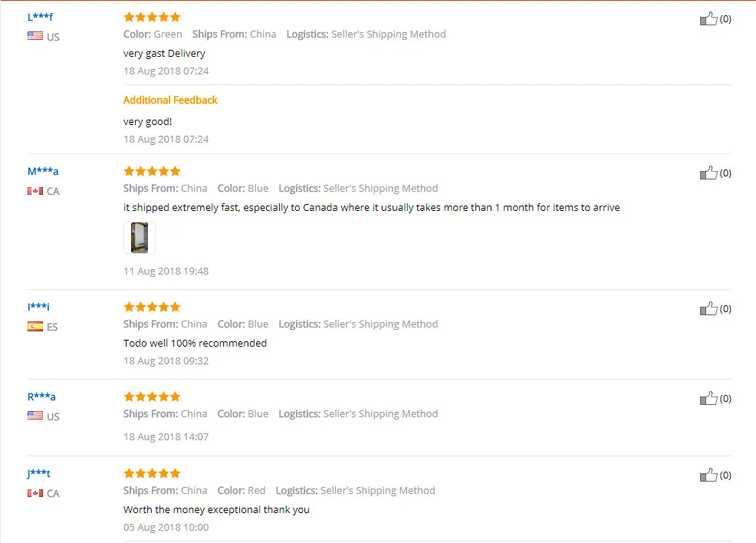Click the star rating on J***t's review
Screen dimensions: 756x543
pyautogui.click(x=152, y=473)
